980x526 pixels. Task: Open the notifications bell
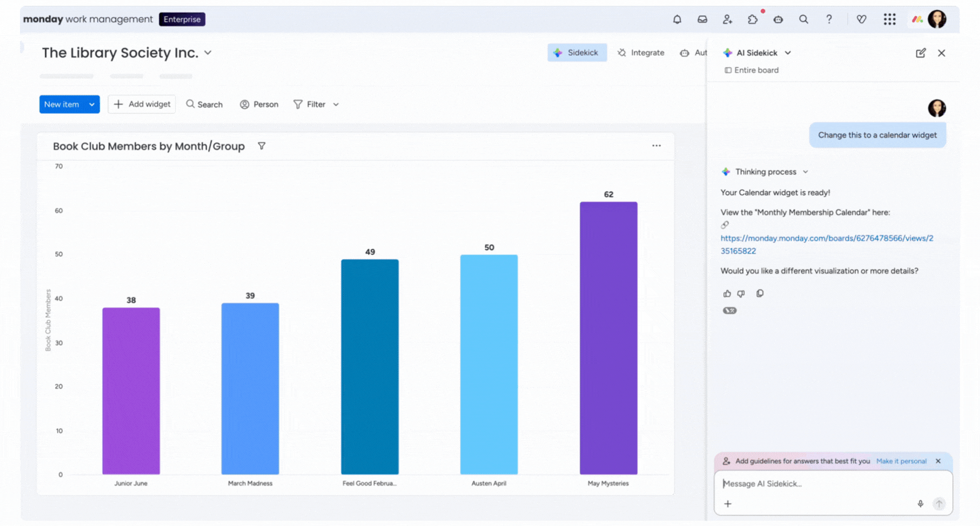677,19
